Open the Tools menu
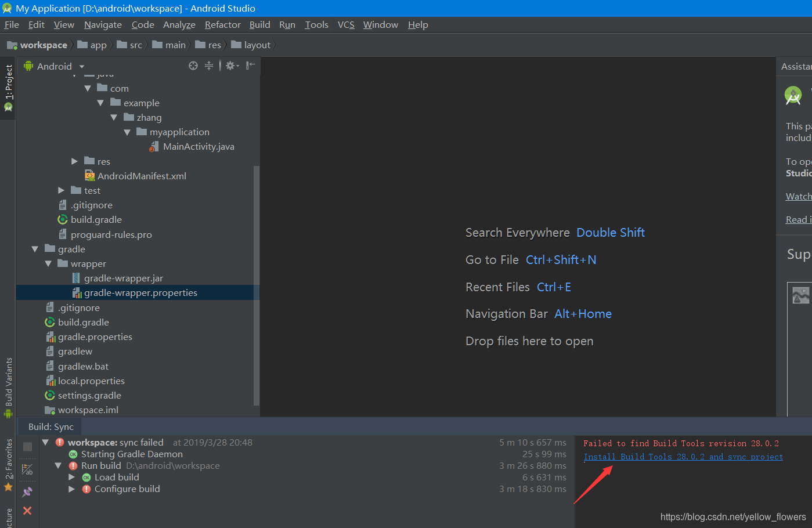The height and width of the screenshot is (528, 812). tap(316, 24)
